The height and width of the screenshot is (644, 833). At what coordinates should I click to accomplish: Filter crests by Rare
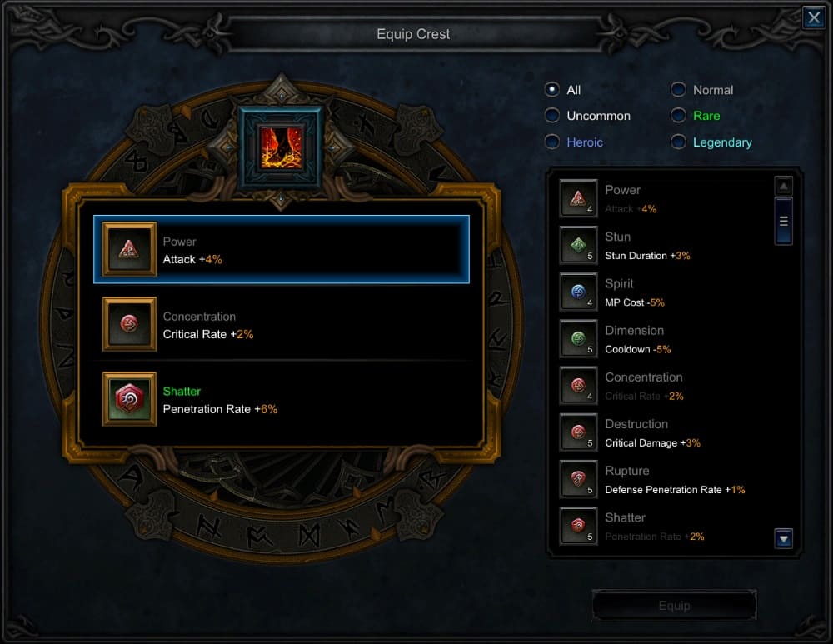coord(678,115)
